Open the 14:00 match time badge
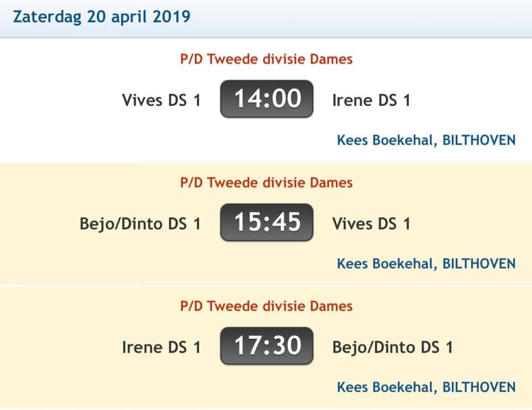The width and height of the screenshot is (532, 410). (x=267, y=99)
